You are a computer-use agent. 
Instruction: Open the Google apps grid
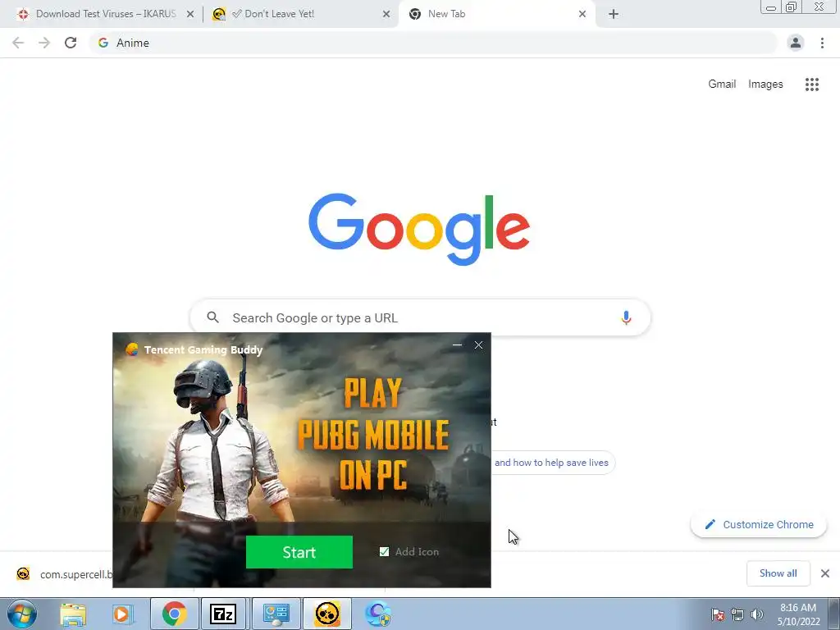pyautogui.click(x=811, y=84)
